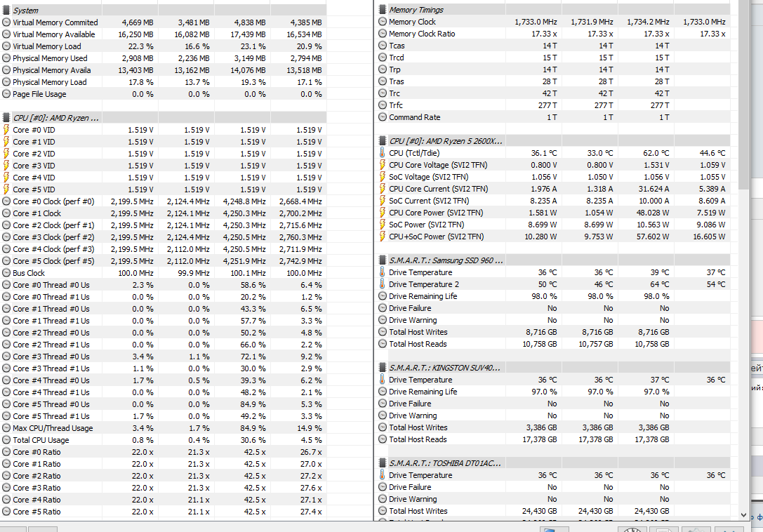Screen dimensions: 763x532
Task: Click the chip icon of Memory Timings section
Action: (x=383, y=10)
